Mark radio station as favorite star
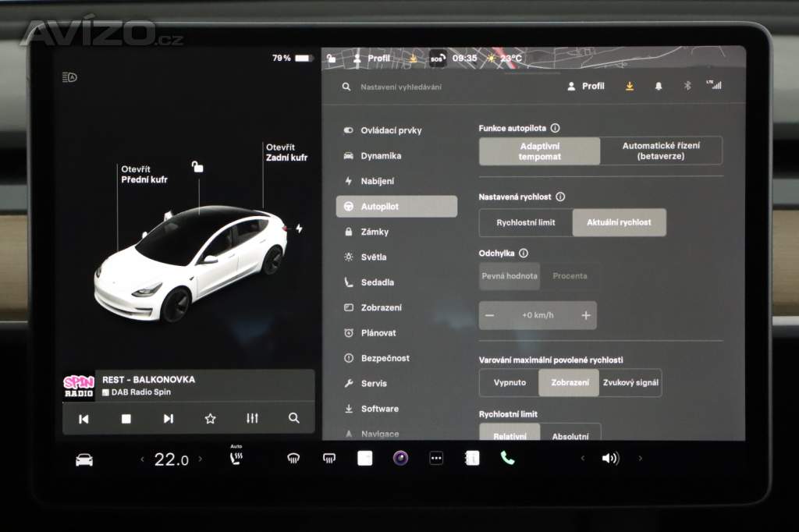Screen dimensions: 799x532 (210, 418)
